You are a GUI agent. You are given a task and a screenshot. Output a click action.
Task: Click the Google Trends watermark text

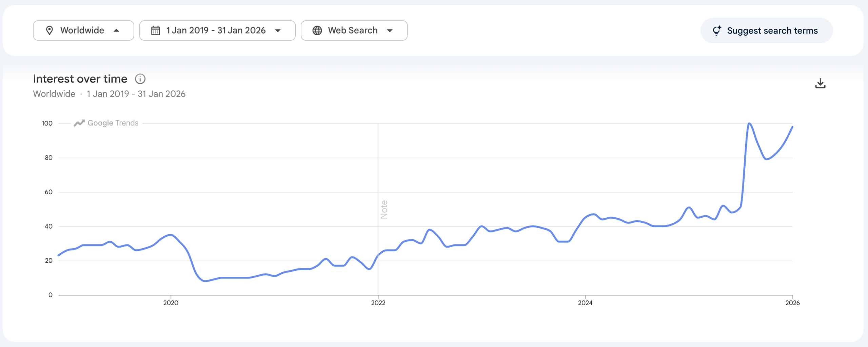coord(113,123)
